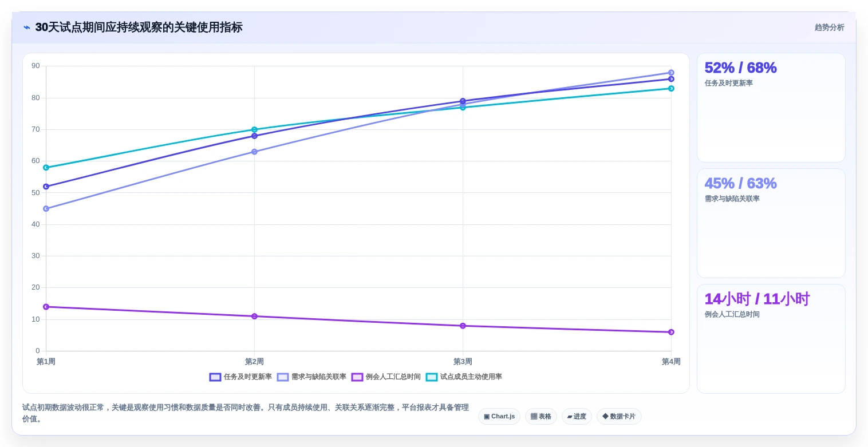
Task: Click the 第4周 data point at 83
Action: (671, 88)
